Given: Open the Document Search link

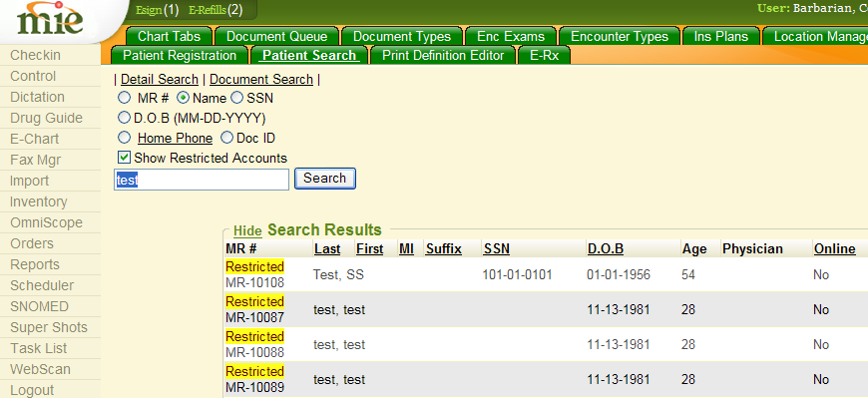Looking at the screenshot, I should [x=261, y=79].
